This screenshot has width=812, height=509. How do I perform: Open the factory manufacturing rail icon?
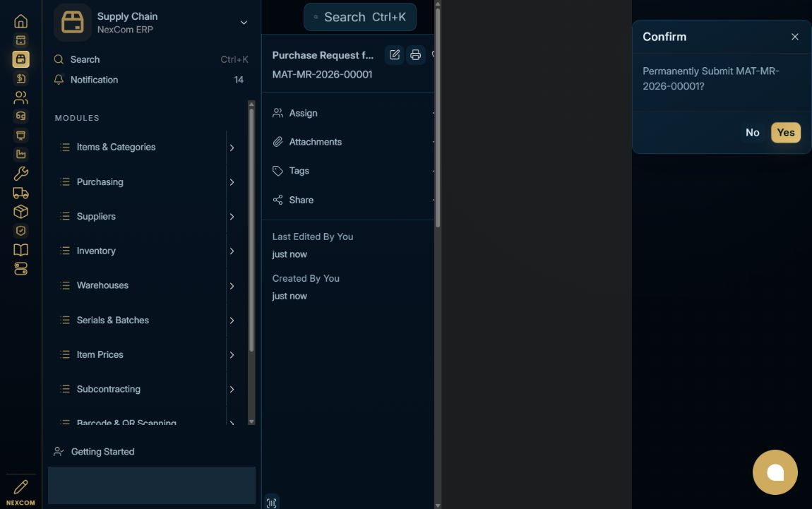[20, 155]
